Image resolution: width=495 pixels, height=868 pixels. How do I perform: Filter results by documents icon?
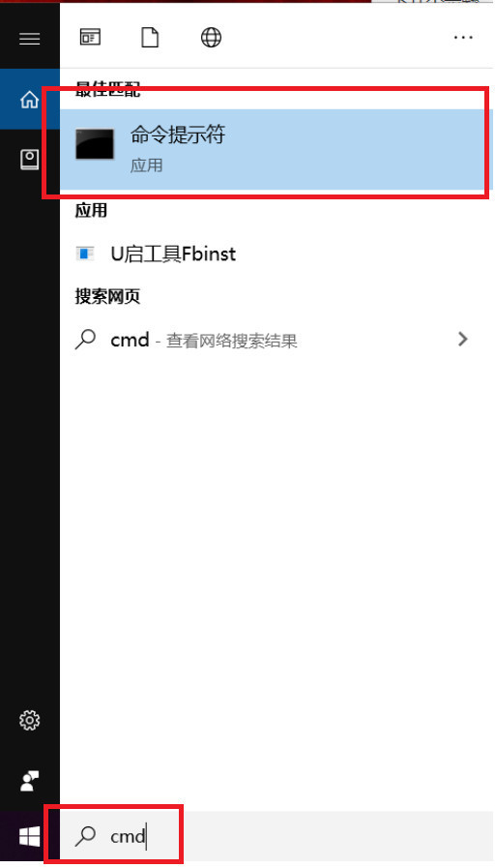click(x=150, y=37)
